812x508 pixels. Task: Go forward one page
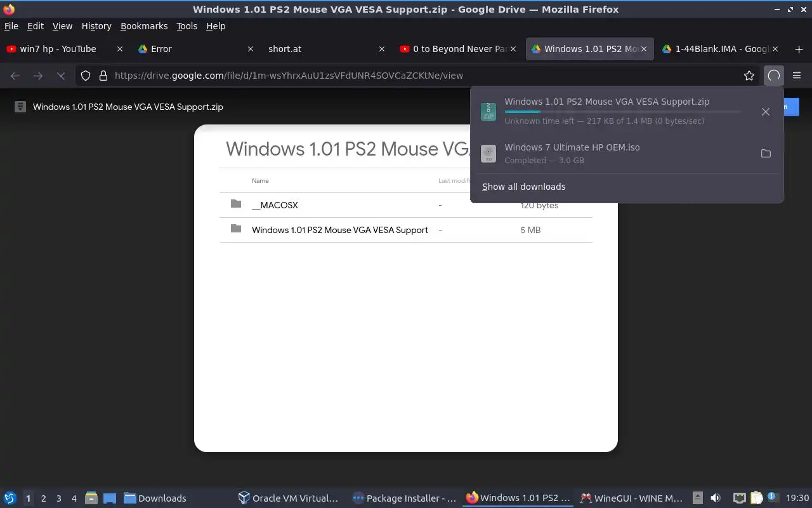pos(38,76)
